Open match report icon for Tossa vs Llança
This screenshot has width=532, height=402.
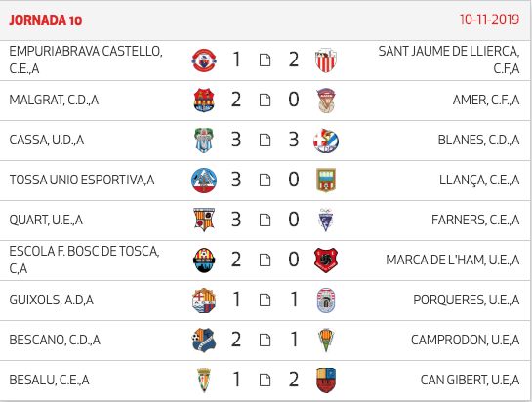265,181
